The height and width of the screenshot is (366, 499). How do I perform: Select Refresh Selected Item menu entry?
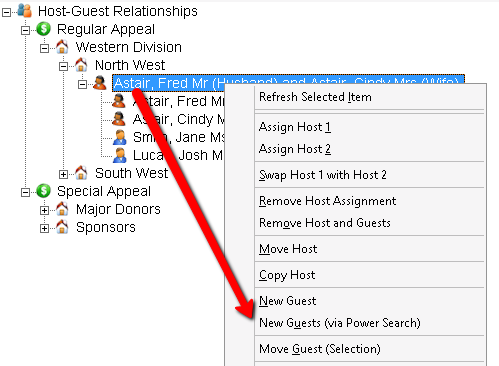[x=315, y=97]
